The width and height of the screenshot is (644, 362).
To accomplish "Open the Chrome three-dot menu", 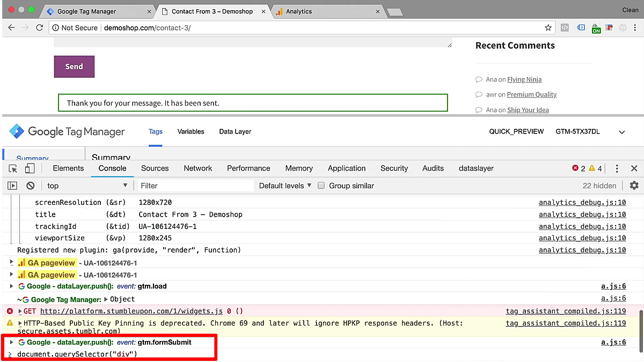I will click(635, 27).
